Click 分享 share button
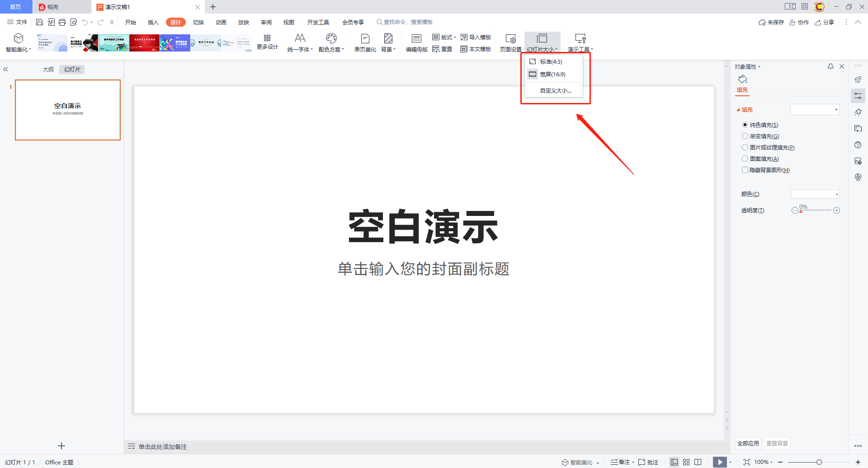868x468 pixels. [824, 22]
